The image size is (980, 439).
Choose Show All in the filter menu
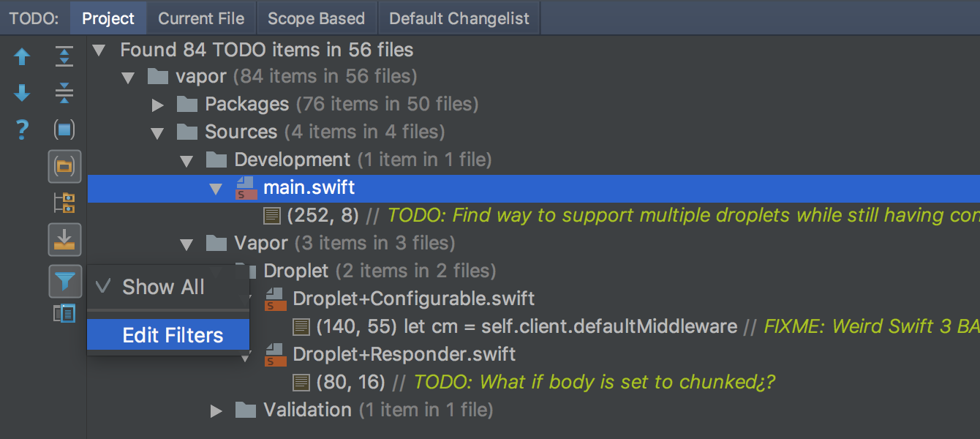163,288
